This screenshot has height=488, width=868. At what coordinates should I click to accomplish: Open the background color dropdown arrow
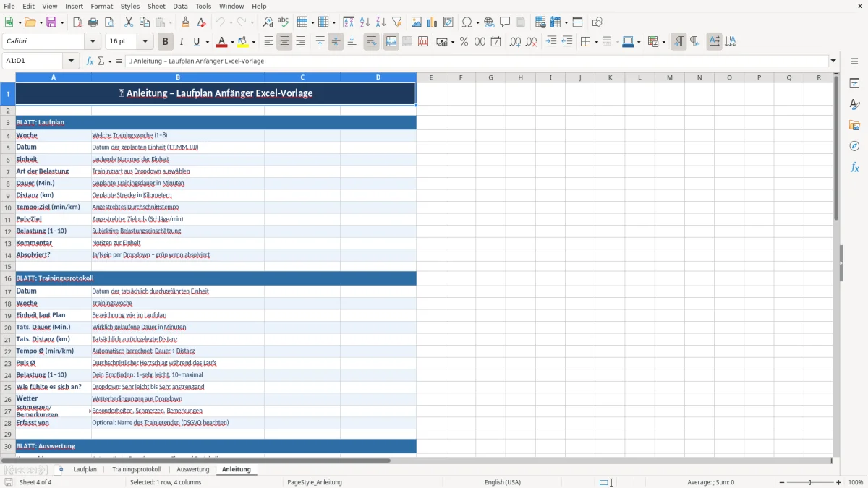253,42
